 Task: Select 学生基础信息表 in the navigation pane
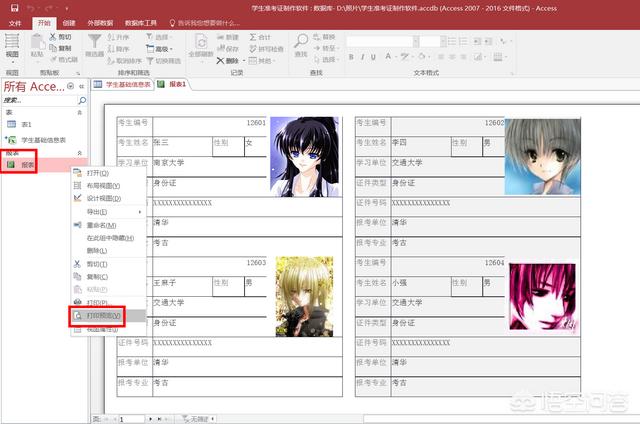44,140
